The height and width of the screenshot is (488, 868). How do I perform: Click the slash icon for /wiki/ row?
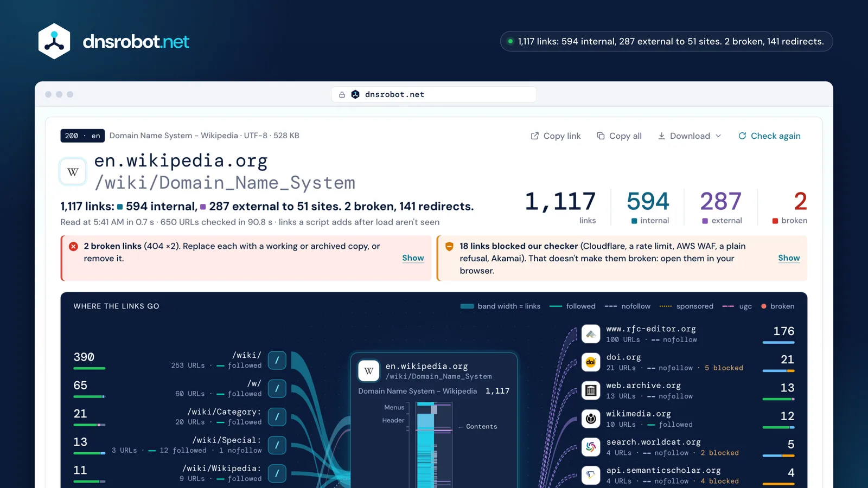[277, 360]
